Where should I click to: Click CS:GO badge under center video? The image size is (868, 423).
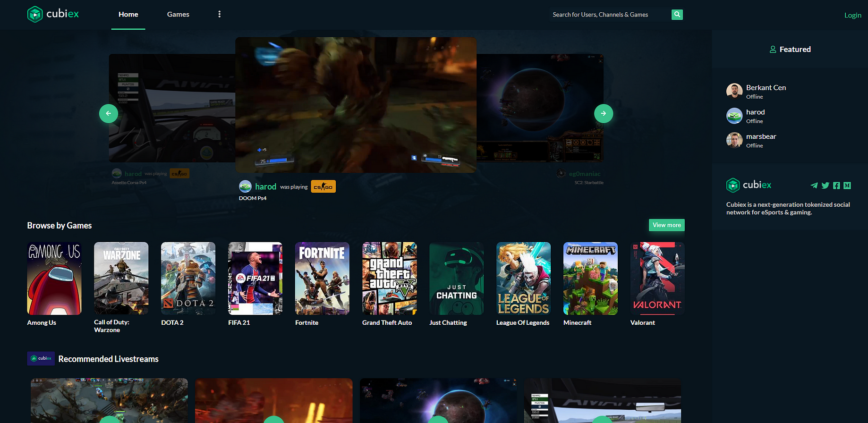(323, 187)
